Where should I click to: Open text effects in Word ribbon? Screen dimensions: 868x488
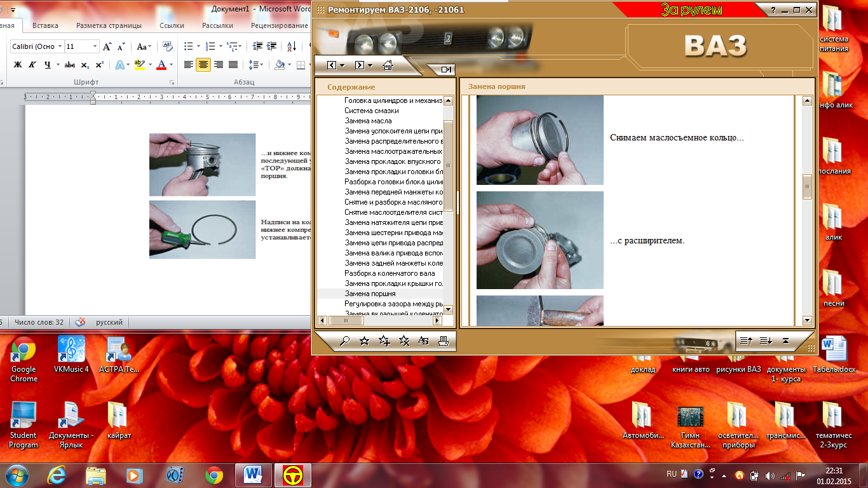click(x=119, y=65)
